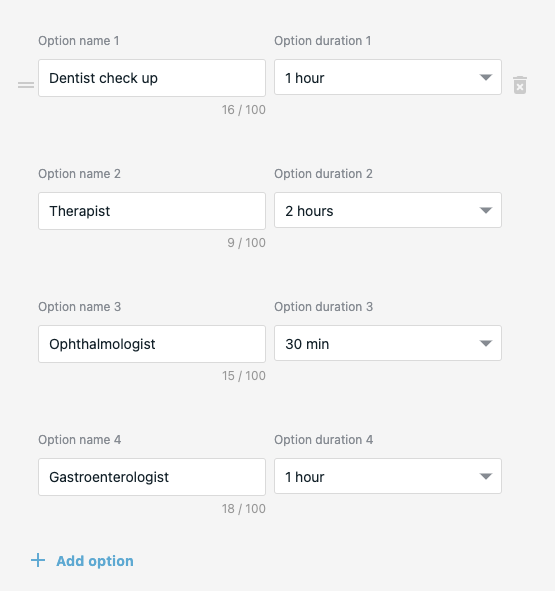Click the Option duration 2 label
The height and width of the screenshot is (591, 555).
point(323,174)
